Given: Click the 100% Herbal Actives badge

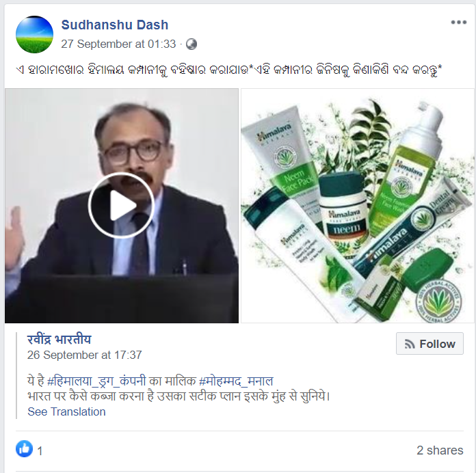Looking at the screenshot, I should tap(438, 301).
